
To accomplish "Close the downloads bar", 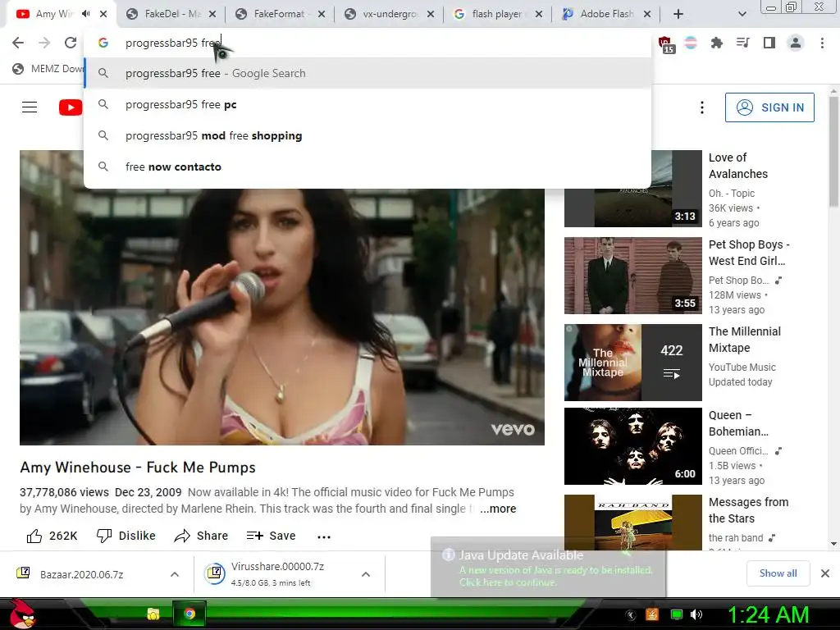I will point(825,573).
